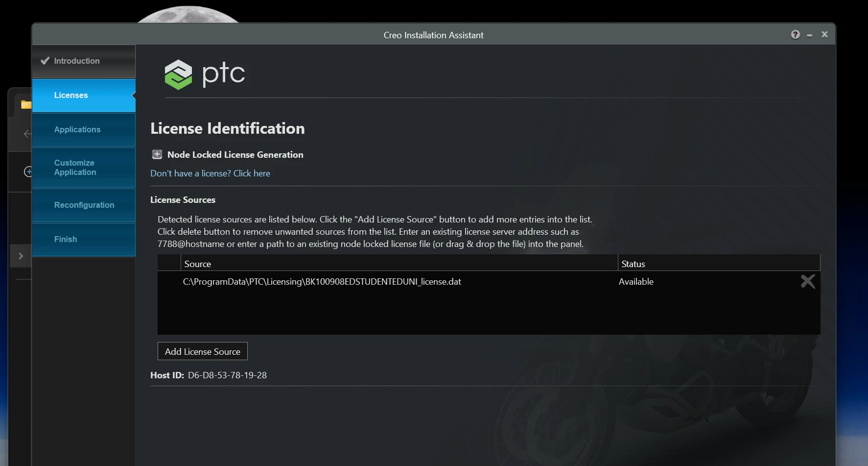Close the Creo Installation Assistant window
This screenshot has width=868, height=466.
click(x=824, y=34)
